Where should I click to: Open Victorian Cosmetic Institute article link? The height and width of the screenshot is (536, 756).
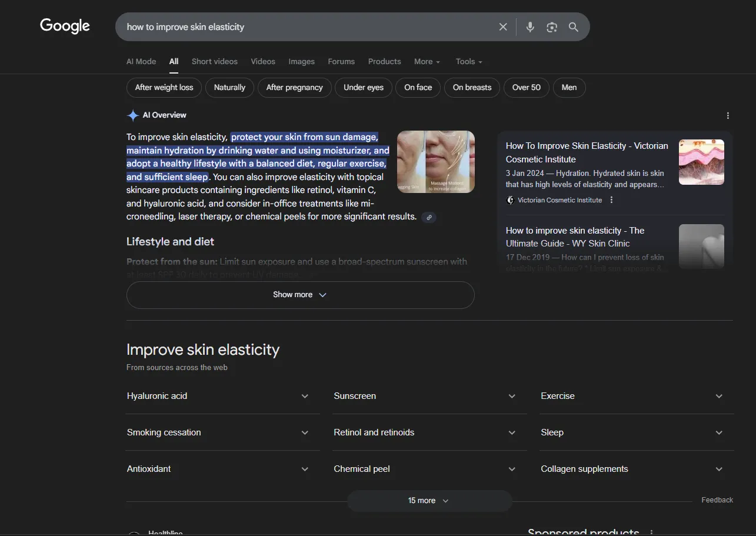click(587, 152)
